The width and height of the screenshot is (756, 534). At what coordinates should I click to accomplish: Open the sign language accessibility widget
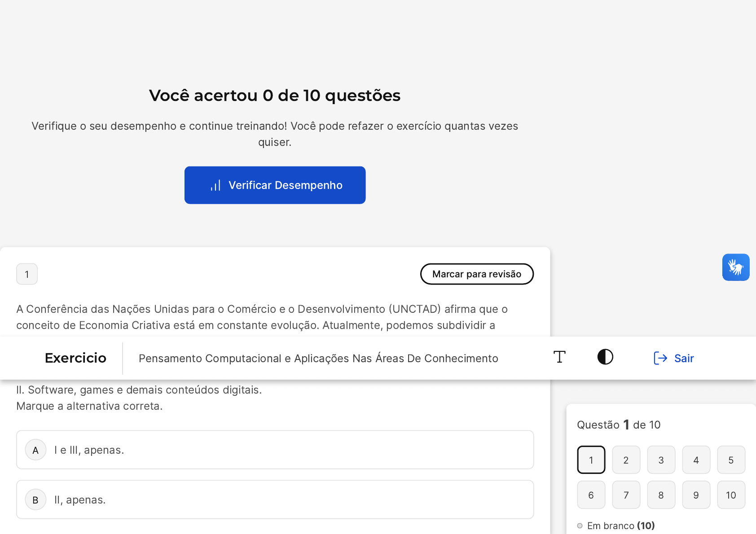tap(735, 267)
